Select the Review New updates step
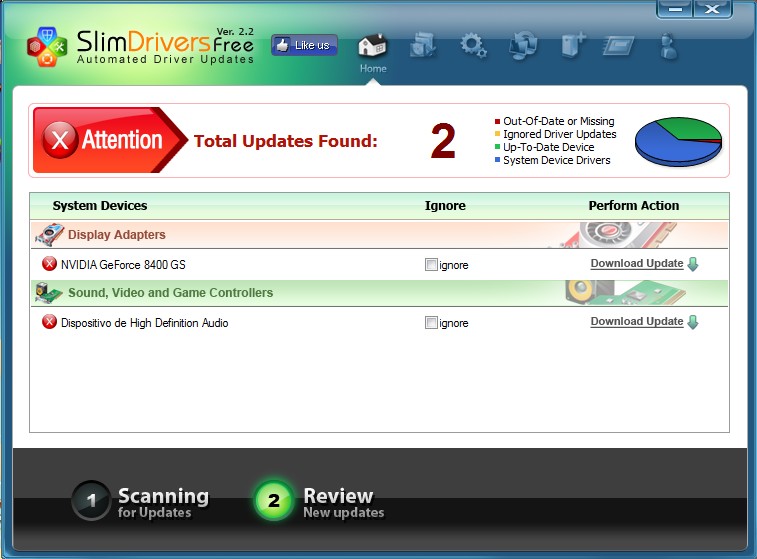The width and height of the screenshot is (757, 559). pyautogui.click(x=318, y=502)
